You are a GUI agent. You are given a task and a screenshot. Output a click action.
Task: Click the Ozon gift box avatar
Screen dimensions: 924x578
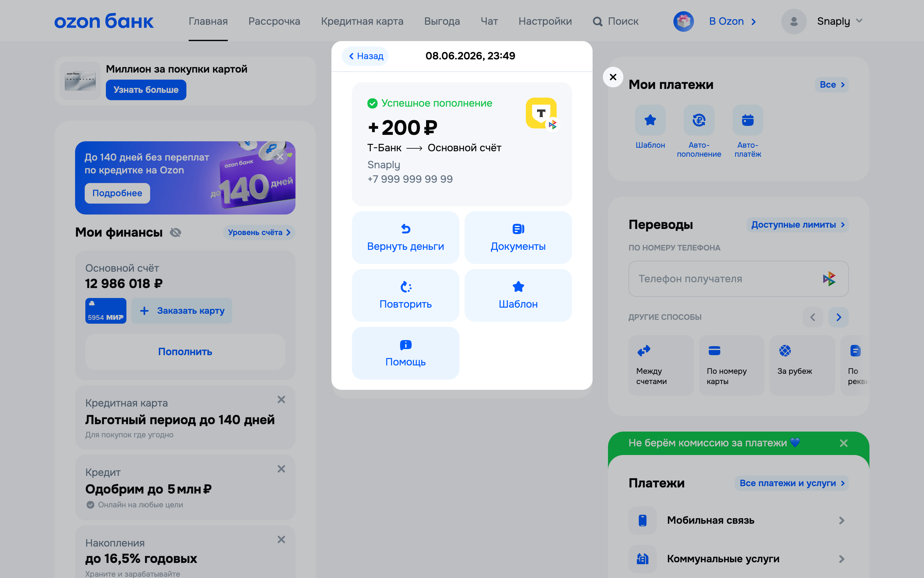683,22
